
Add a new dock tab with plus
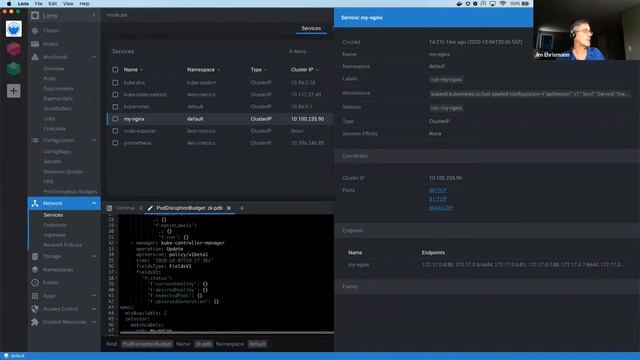(x=242, y=208)
